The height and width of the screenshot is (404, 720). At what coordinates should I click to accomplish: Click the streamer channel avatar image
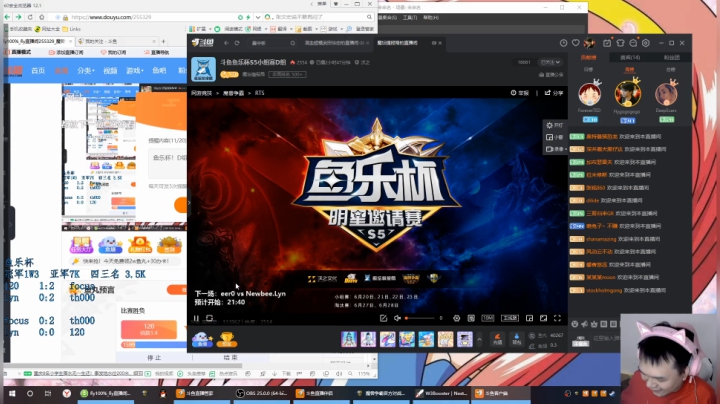pyautogui.click(x=203, y=69)
